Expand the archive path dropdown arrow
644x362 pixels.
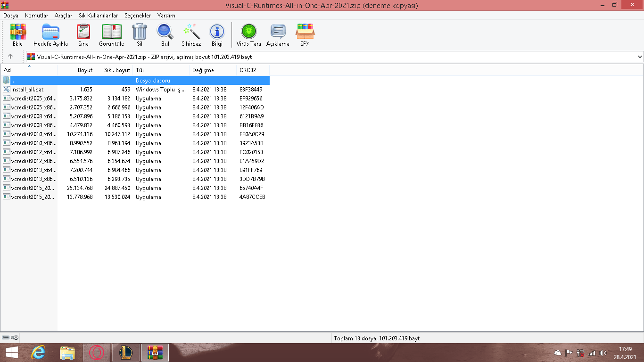[x=640, y=57]
